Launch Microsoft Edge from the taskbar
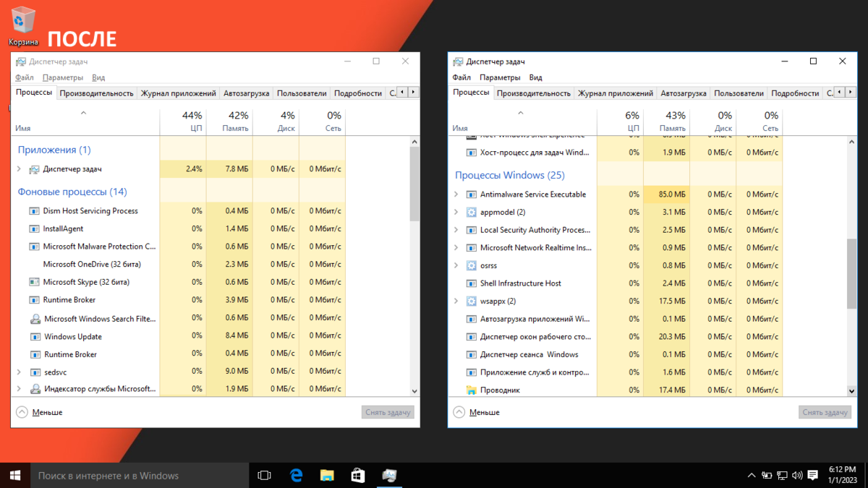The height and width of the screenshot is (488, 868). [296, 475]
